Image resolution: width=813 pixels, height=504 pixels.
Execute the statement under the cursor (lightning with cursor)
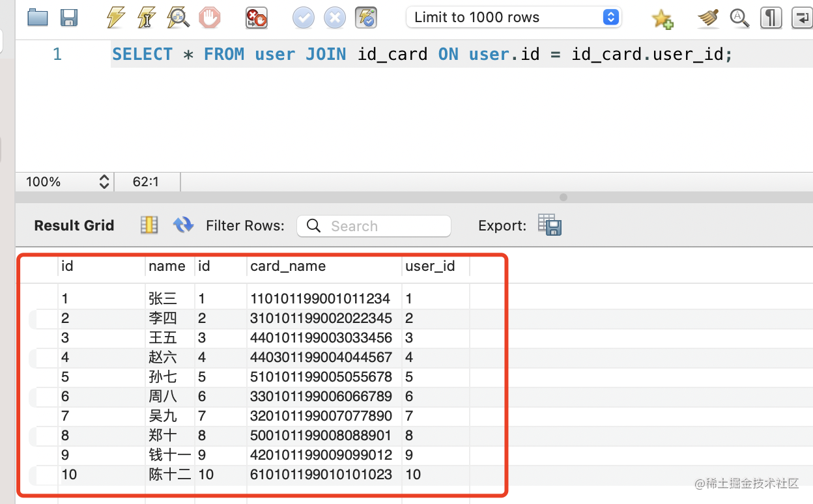coord(147,18)
